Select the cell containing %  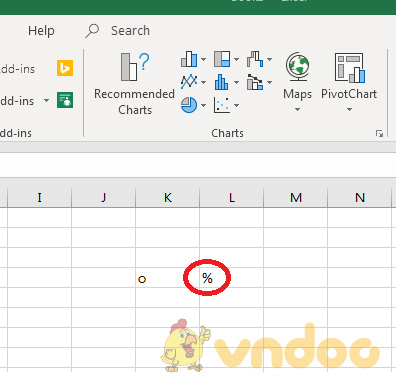pyautogui.click(x=231, y=278)
